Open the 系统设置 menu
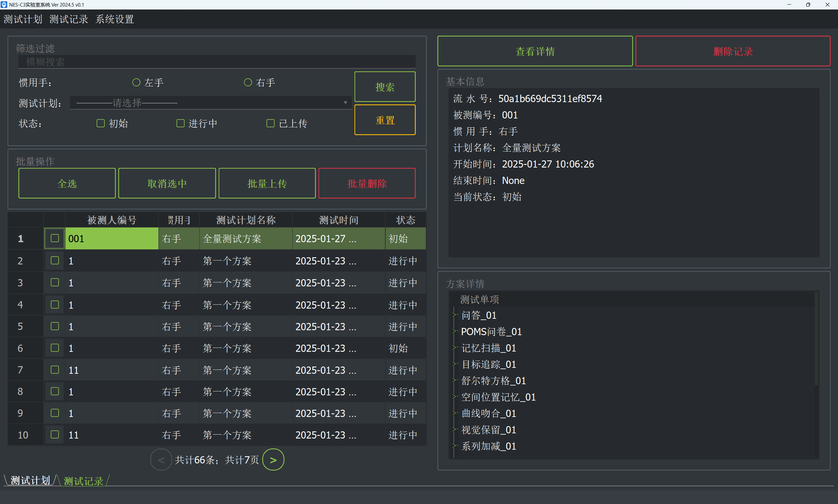Image resolution: width=838 pixels, height=504 pixels. point(115,19)
